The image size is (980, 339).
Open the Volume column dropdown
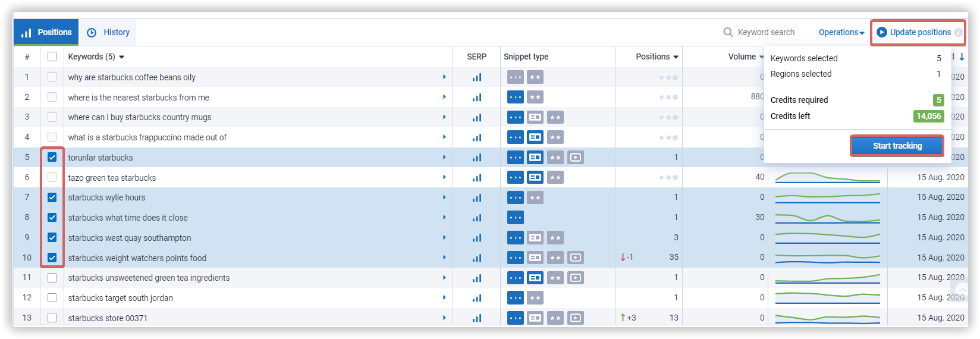coord(762,57)
